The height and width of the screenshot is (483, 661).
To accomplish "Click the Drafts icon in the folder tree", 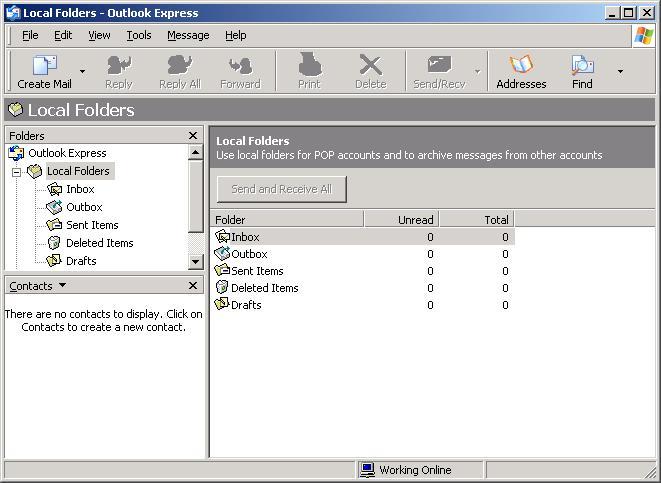I will coord(54,261).
